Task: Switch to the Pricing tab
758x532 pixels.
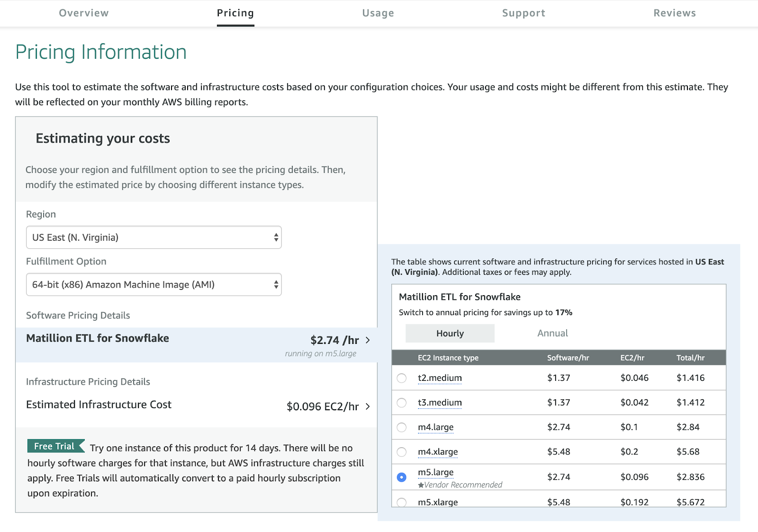Action: click(235, 13)
